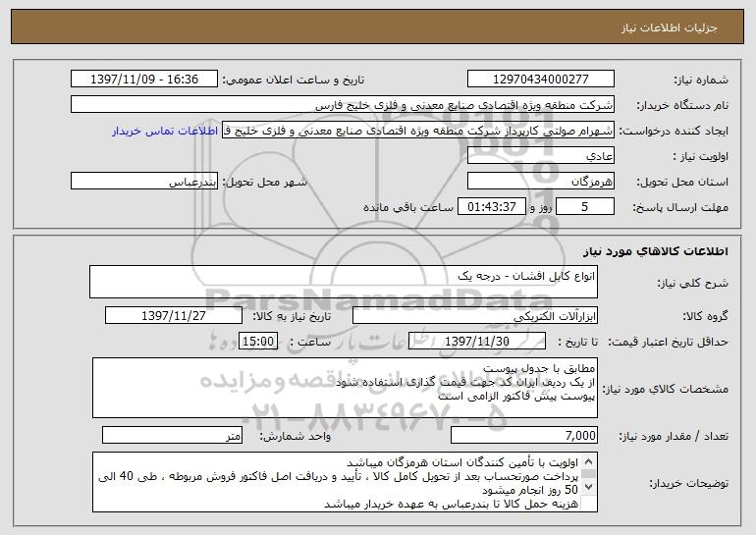Click the goods specification text area
The width and height of the screenshot is (756, 535).
coord(345,388)
